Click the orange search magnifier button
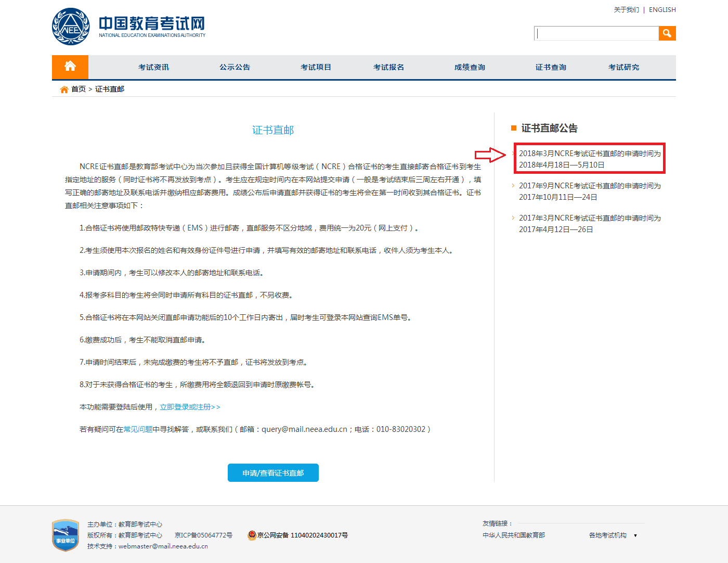 pyautogui.click(x=667, y=33)
